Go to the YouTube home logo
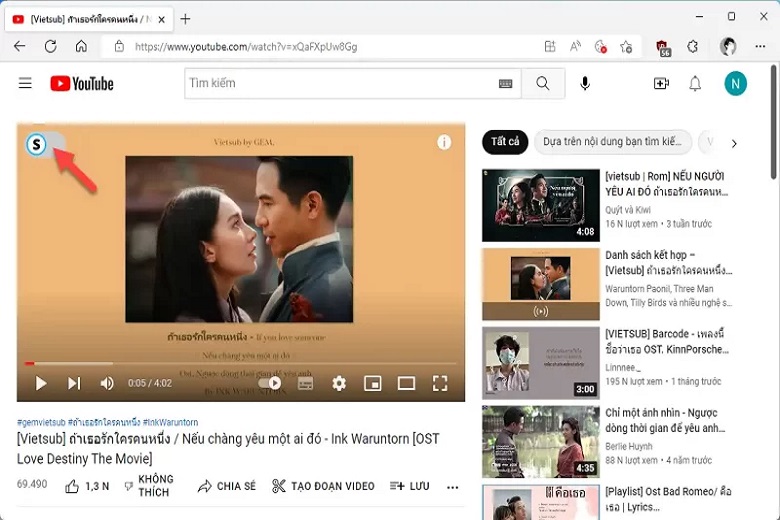This screenshot has height=520, width=780. pyautogui.click(x=82, y=83)
